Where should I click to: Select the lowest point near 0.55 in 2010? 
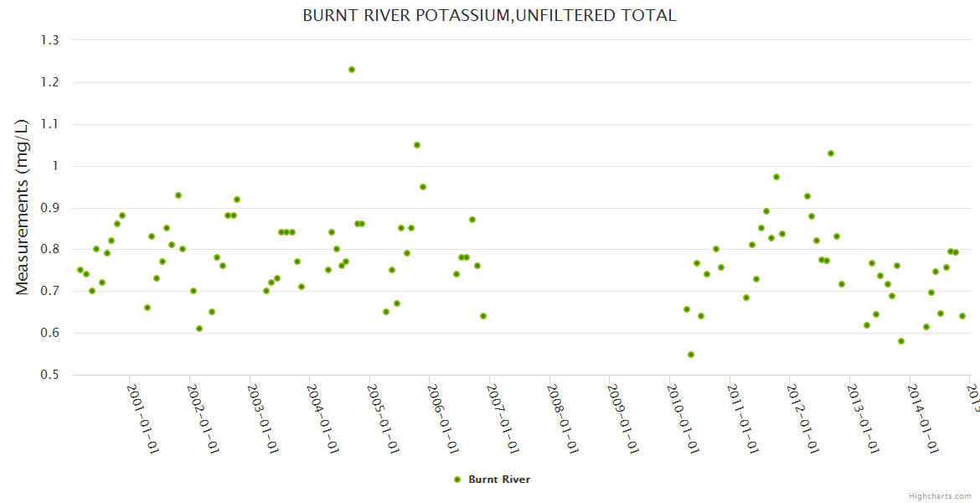click(x=691, y=355)
